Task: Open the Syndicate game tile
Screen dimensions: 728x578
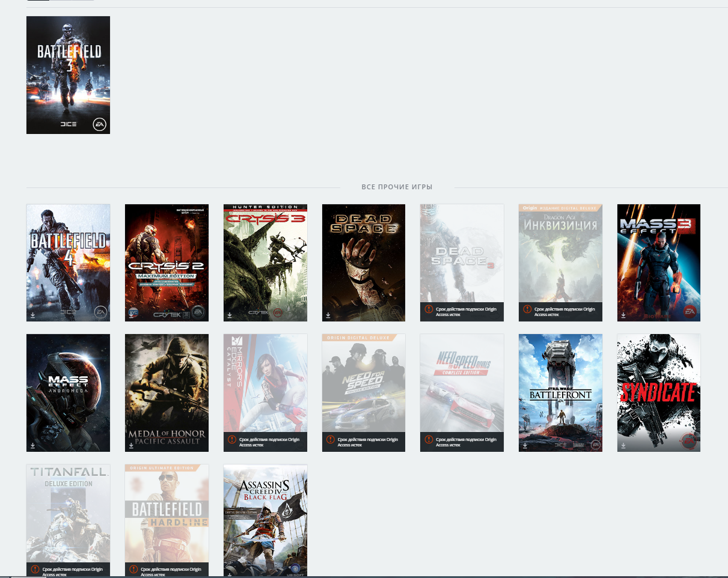Action: 659,393
